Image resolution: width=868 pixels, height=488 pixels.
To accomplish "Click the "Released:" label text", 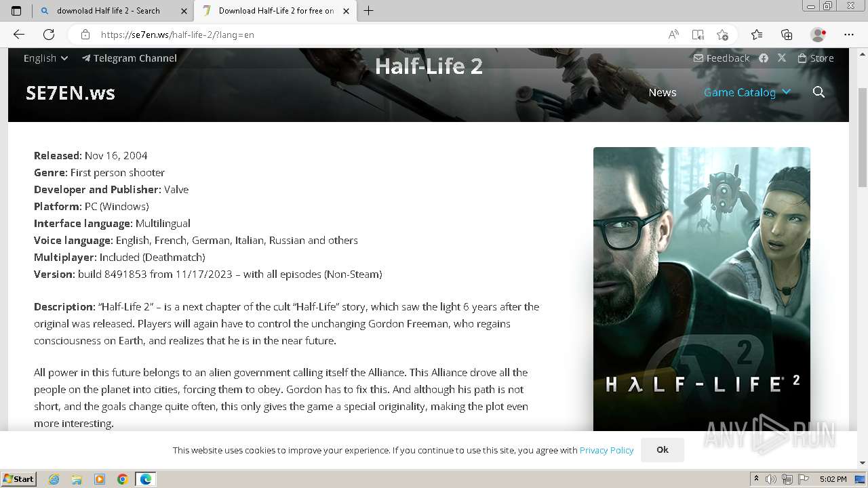I will click(58, 155).
